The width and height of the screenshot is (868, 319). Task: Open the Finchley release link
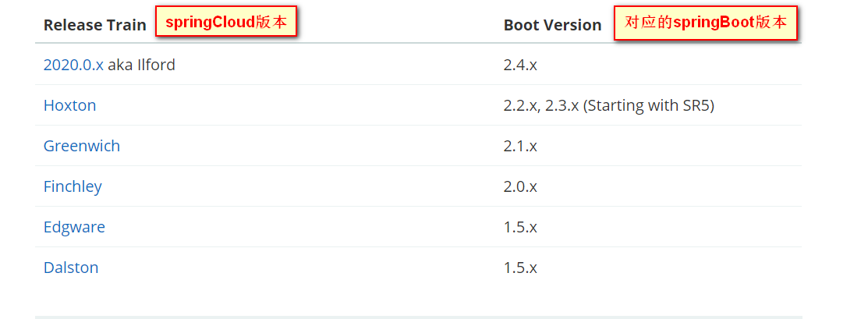coord(73,186)
